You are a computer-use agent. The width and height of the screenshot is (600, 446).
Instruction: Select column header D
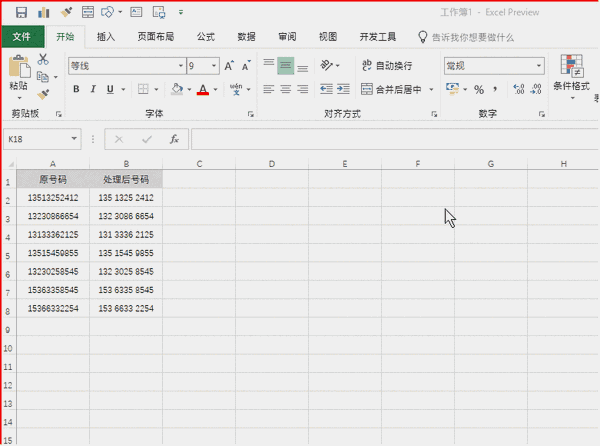tap(272, 164)
